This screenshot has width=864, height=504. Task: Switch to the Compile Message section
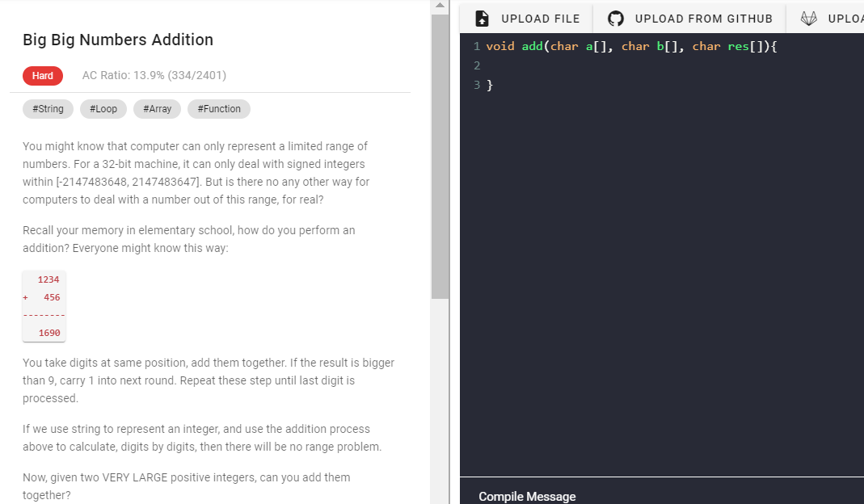527,496
